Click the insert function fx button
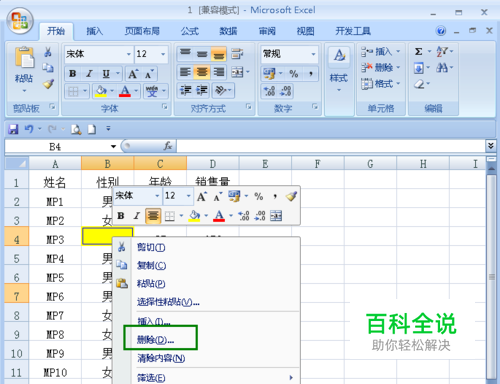 [x=168, y=146]
